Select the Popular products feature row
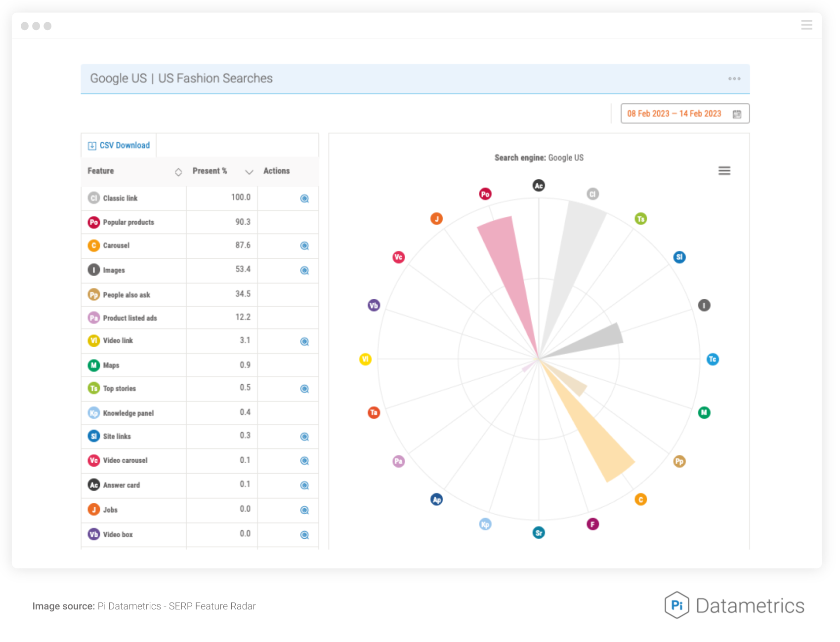The width and height of the screenshot is (840, 642). tap(200, 222)
